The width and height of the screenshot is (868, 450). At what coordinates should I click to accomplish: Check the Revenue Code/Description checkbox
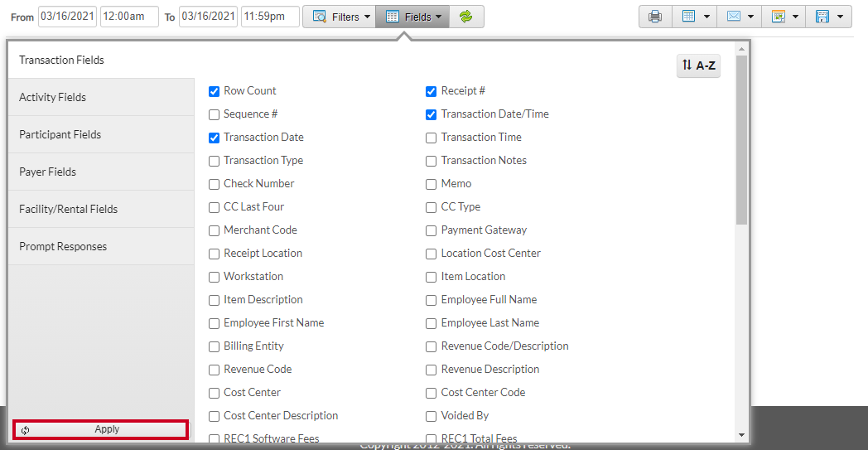pos(432,347)
